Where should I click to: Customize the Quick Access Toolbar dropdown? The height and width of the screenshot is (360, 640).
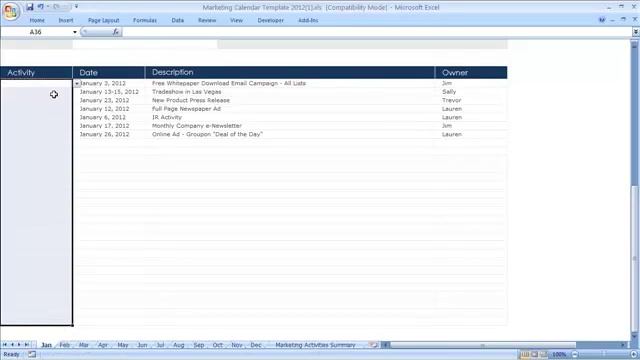coord(76,7)
